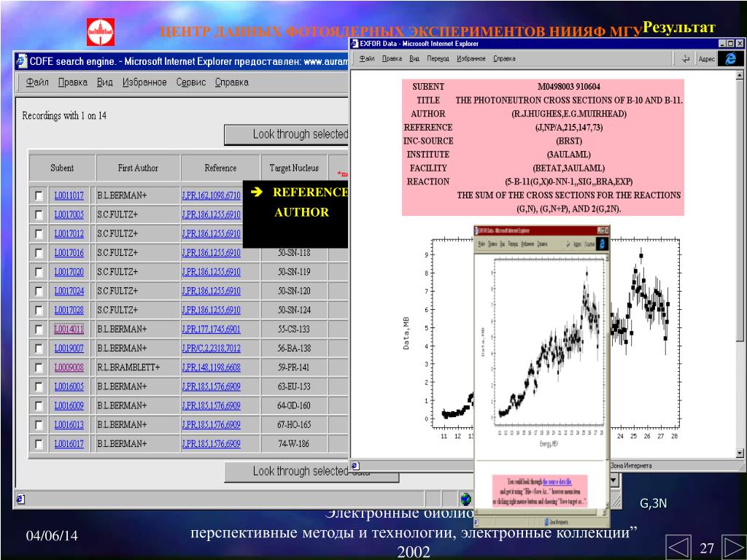Open Переход menu in EXFOR Data window

click(438, 58)
